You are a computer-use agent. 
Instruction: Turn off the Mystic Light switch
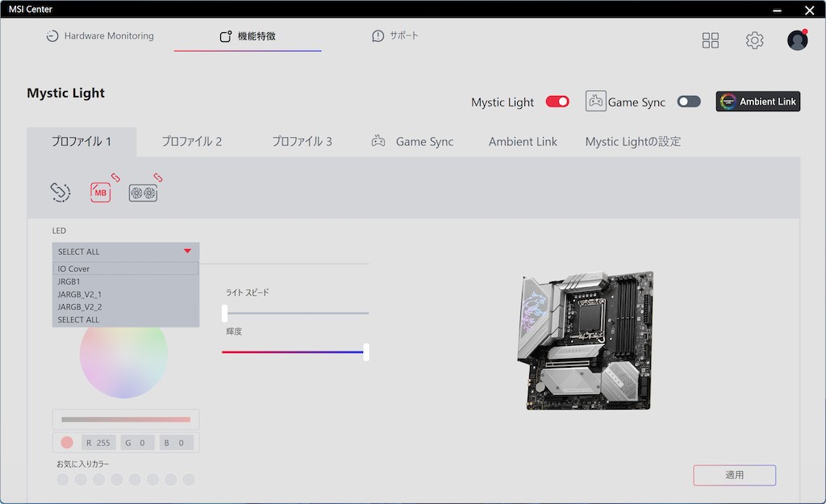557,102
